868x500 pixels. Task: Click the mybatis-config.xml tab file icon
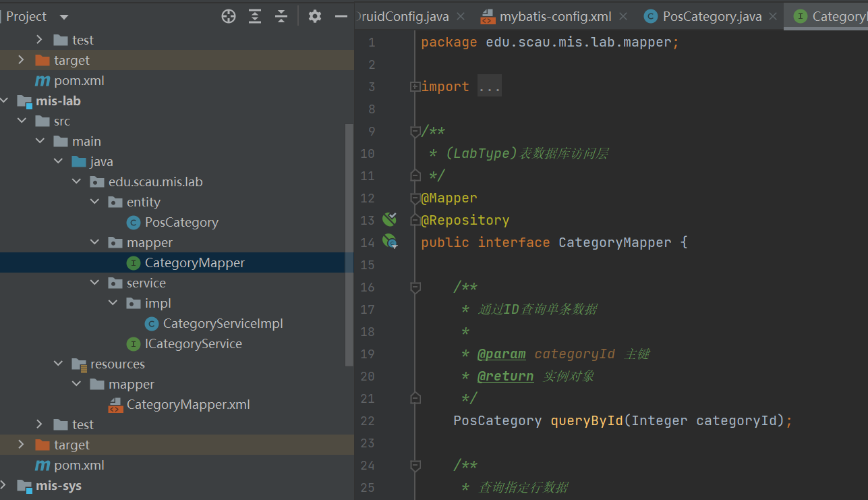(x=488, y=16)
